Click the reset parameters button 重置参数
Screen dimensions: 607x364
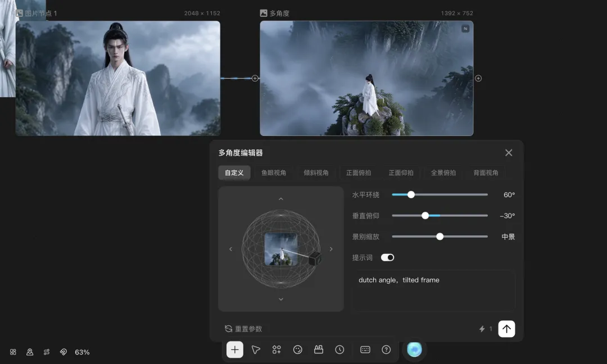coord(243,329)
